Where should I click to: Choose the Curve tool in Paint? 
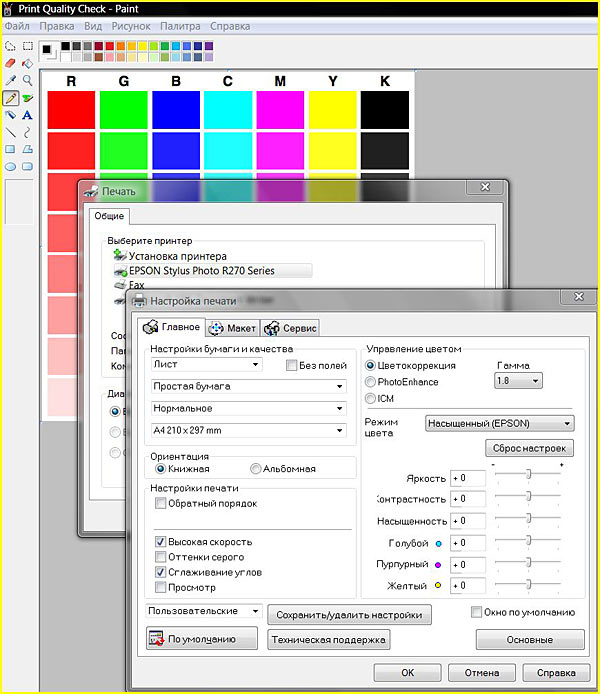[x=28, y=132]
